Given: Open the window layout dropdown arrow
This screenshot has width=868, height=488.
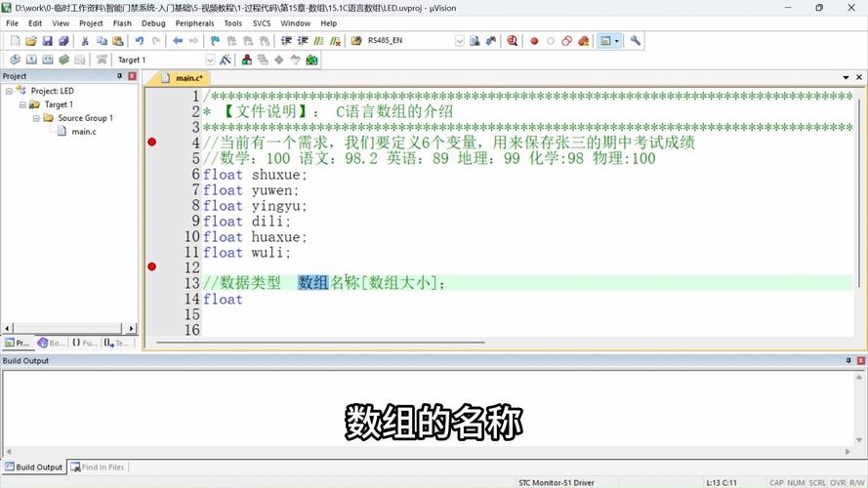Looking at the screenshot, I should point(617,41).
